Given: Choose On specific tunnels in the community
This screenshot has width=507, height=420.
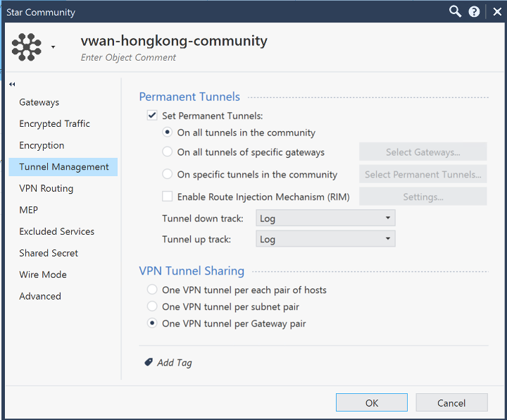Looking at the screenshot, I should coord(167,174).
